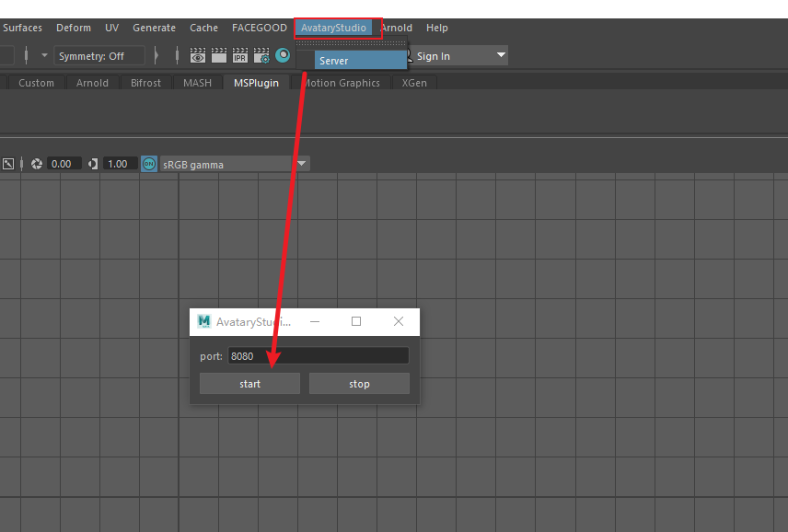Screen dimensions: 788x532
Task: Click the teal circular Hypershade icon
Action: point(283,55)
